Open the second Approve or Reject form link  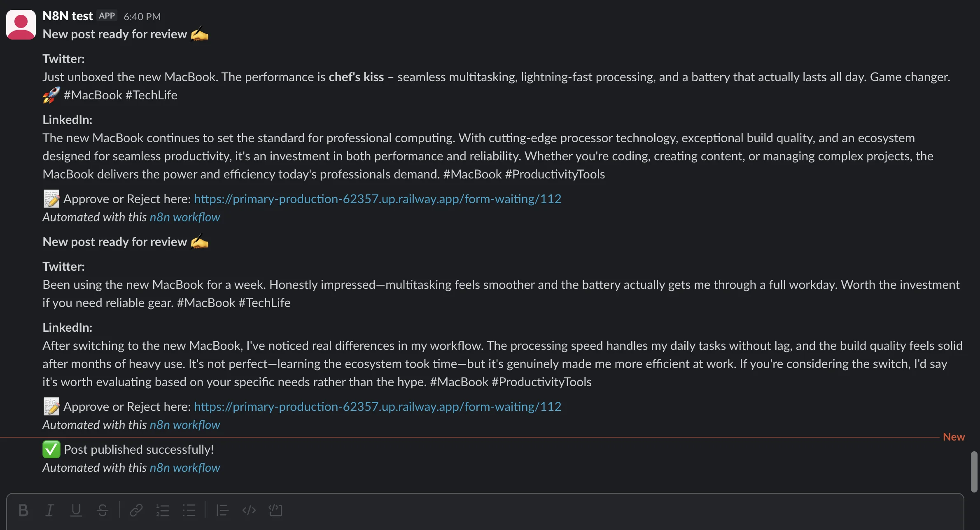pyautogui.click(x=377, y=407)
